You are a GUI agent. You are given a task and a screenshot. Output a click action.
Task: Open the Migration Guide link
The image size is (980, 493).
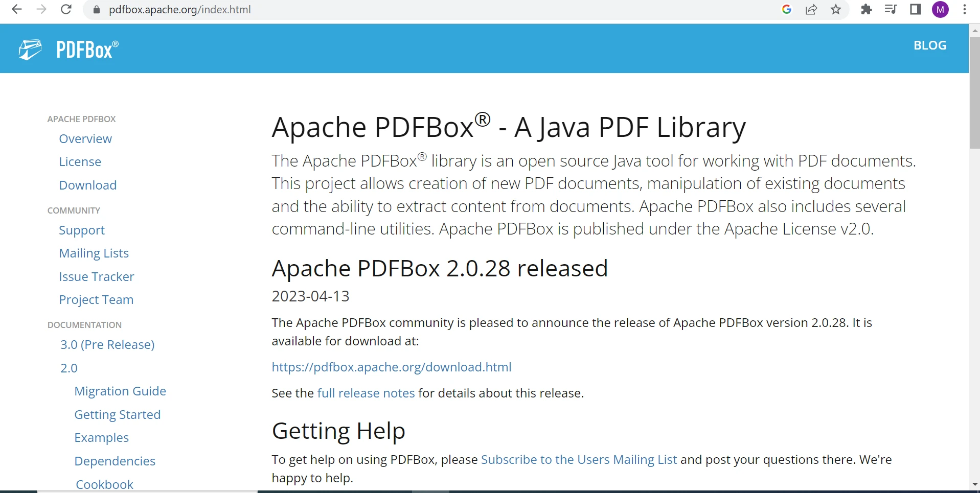120,391
